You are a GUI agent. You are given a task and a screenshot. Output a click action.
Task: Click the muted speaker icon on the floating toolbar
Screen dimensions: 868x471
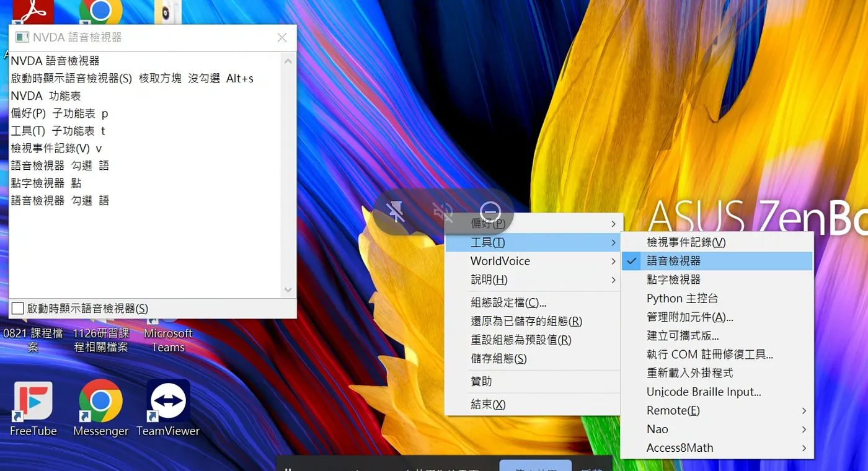point(443,212)
